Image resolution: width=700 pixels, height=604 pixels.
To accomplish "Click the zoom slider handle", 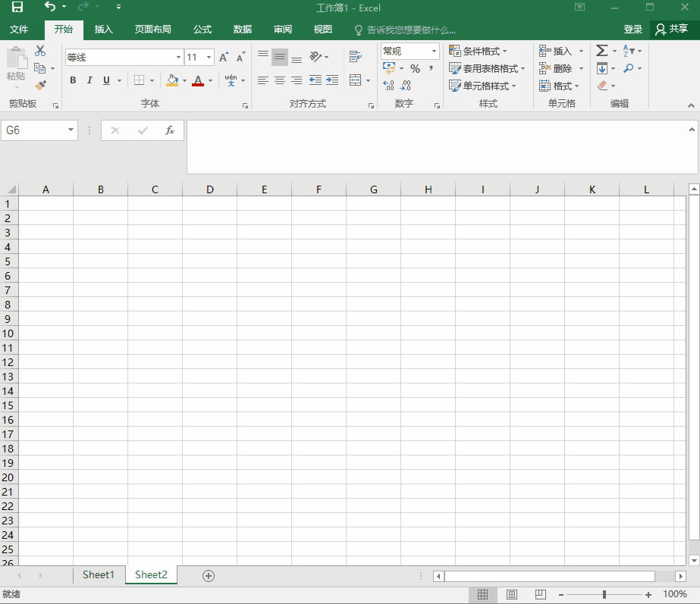I will pyautogui.click(x=604, y=594).
